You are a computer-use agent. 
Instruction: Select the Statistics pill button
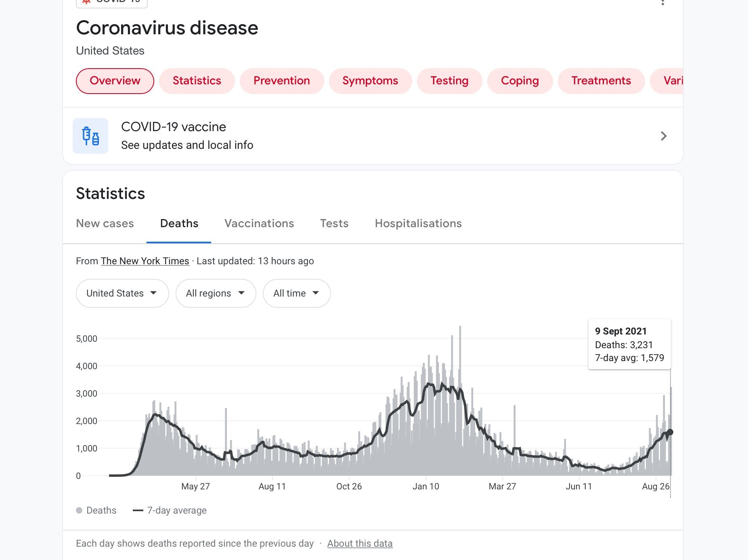point(197,81)
